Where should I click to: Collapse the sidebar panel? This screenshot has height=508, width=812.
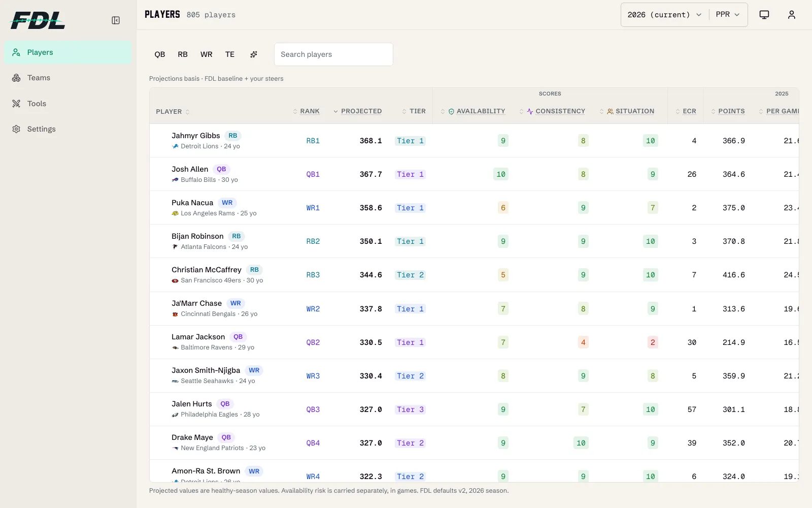(x=116, y=20)
